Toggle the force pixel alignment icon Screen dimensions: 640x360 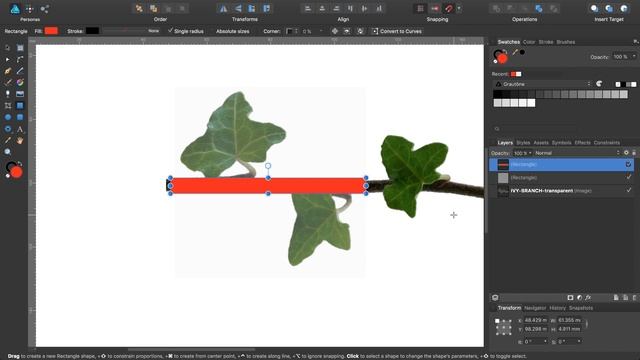tap(435, 8)
